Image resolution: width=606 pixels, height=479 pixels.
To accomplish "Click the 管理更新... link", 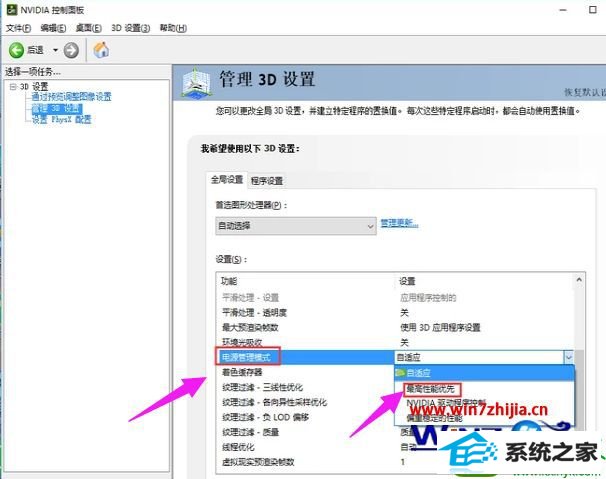I will click(399, 223).
